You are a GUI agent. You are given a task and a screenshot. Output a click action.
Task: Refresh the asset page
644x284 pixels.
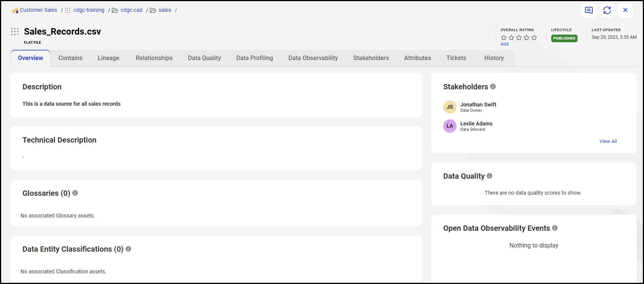(x=607, y=10)
